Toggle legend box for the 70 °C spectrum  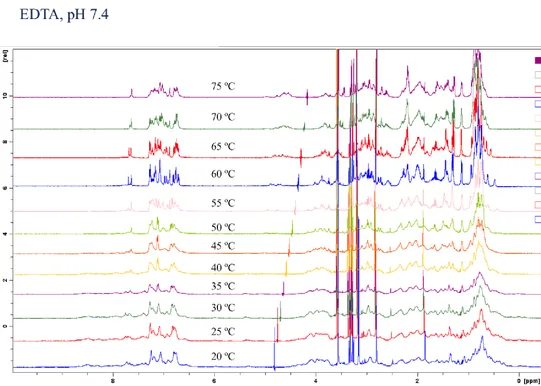pyautogui.click(x=538, y=75)
